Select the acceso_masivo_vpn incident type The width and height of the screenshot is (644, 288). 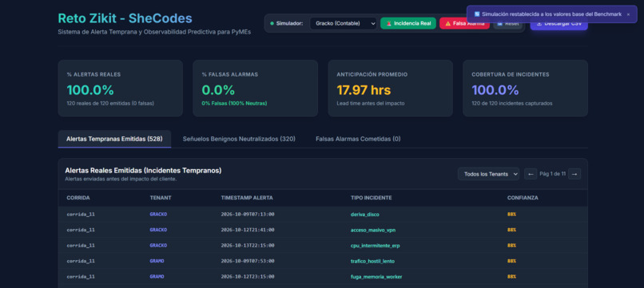click(373, 230)
